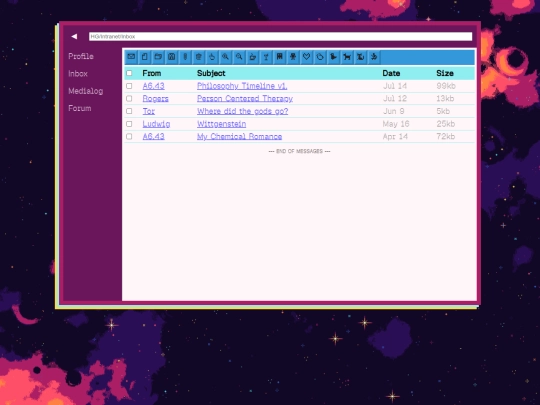540x405 pixels.
Task: Click the From column header
Action: point(152,73)
